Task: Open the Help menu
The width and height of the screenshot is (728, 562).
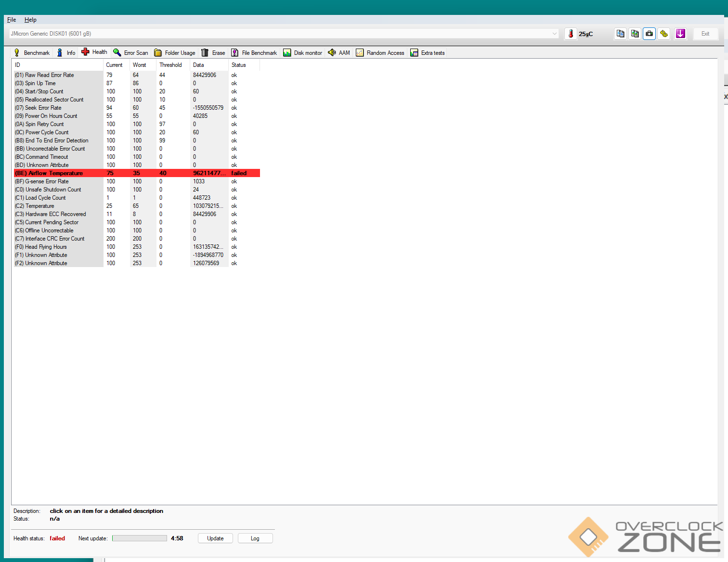Action: (30, 20)
